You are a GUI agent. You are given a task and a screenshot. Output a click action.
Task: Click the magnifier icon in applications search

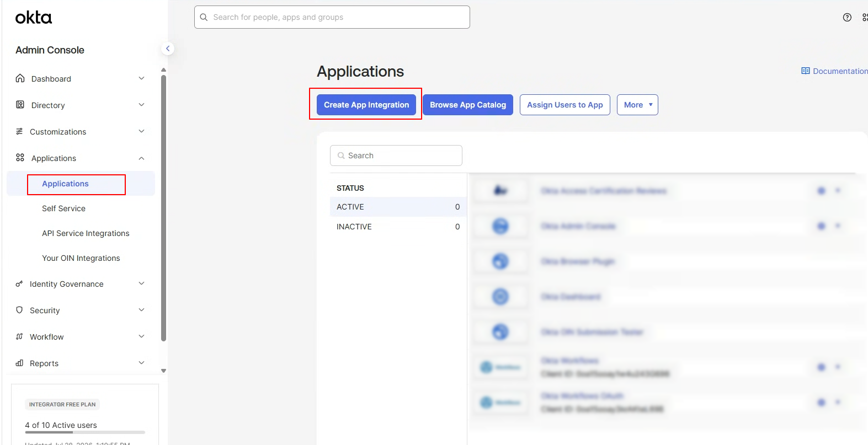point(341,156)
